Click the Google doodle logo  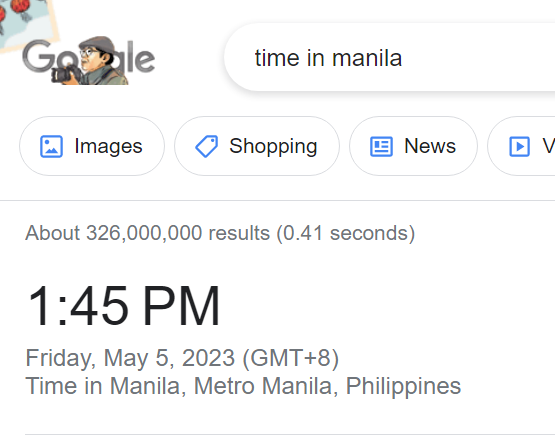[x=88, y=60]
